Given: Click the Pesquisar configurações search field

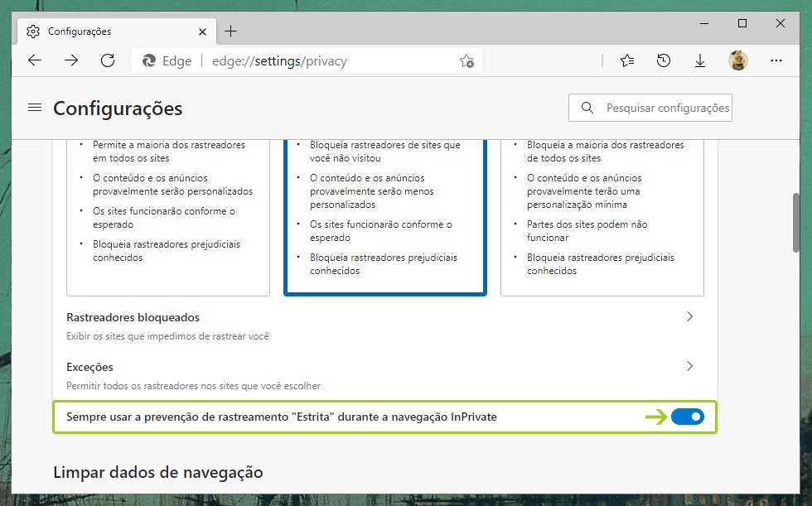Looking at the screenshot, I should pos(650,108).
